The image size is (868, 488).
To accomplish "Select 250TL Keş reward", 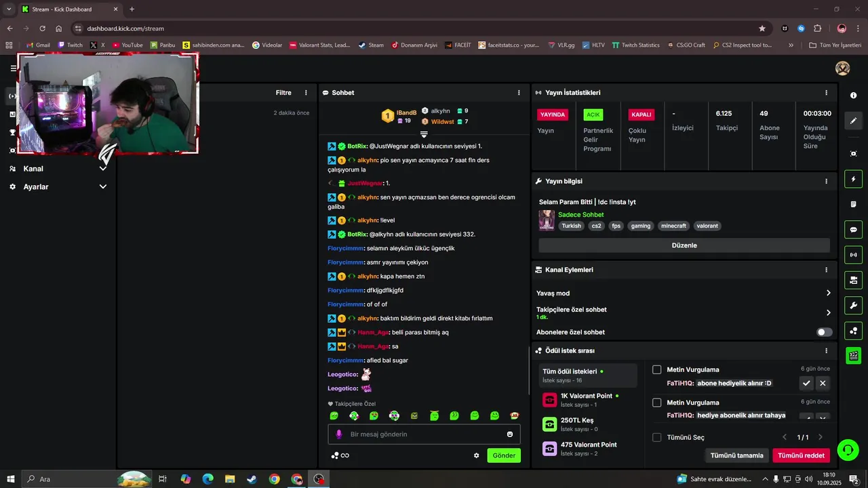I will 589,424.
